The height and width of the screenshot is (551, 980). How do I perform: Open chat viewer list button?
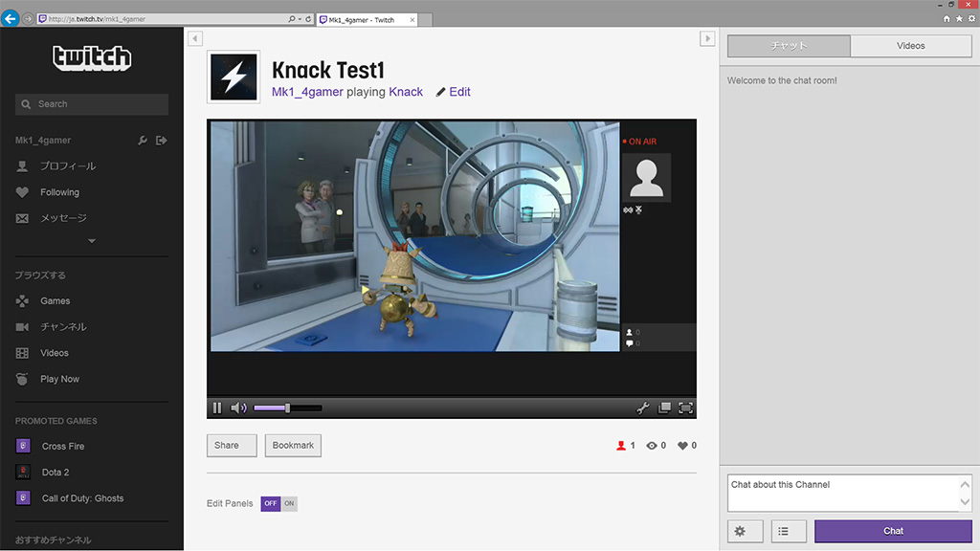click(789, 531)
